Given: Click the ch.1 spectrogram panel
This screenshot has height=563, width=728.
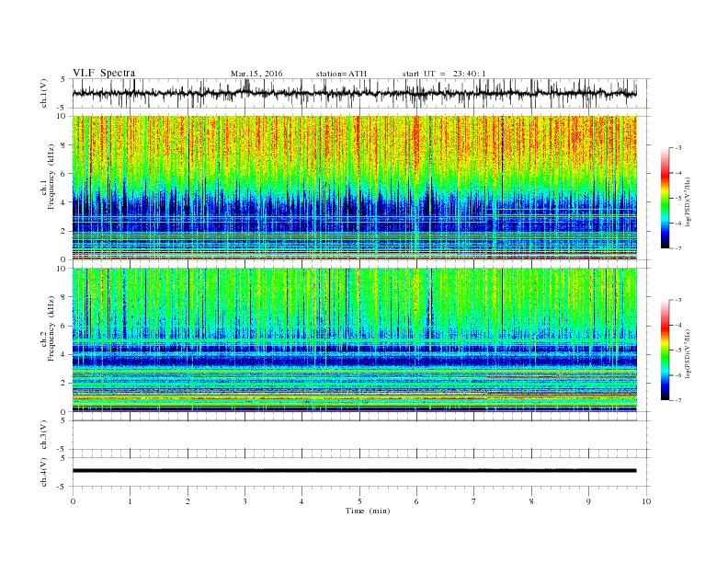Looking at the screenshot, I should 355,188.
